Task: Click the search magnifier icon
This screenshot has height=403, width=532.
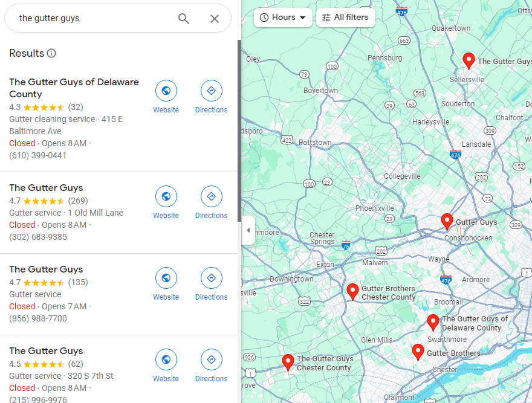Action: 184,18
